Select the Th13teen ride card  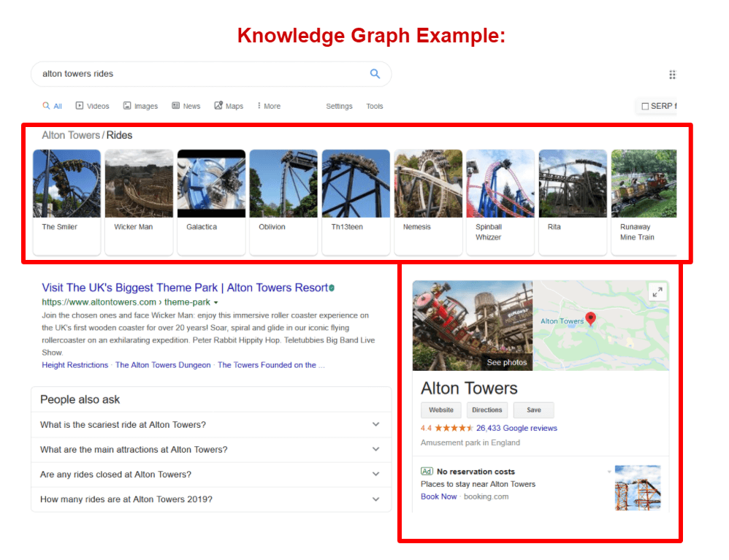(356, 202)
